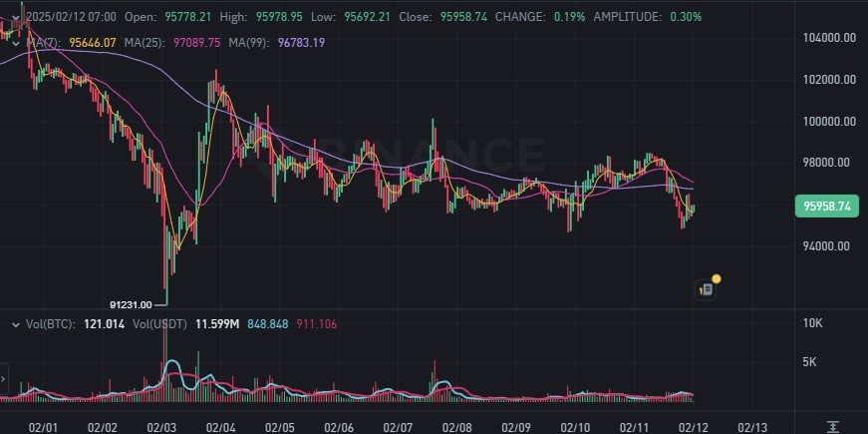The image size is (868, 434).
Task: Click the Close value 95958.74 in header
Action: pos(463,17)
